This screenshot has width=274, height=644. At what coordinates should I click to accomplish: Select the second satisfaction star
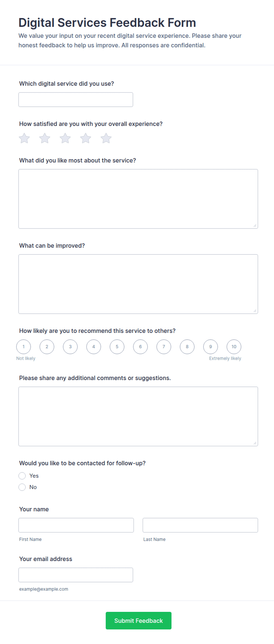click(45, 138)
